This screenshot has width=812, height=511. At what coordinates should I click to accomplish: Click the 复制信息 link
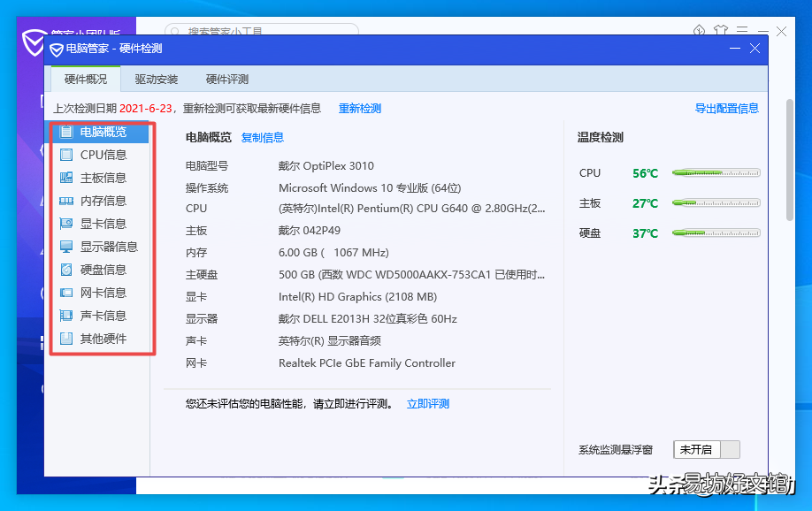coord(263,138)
